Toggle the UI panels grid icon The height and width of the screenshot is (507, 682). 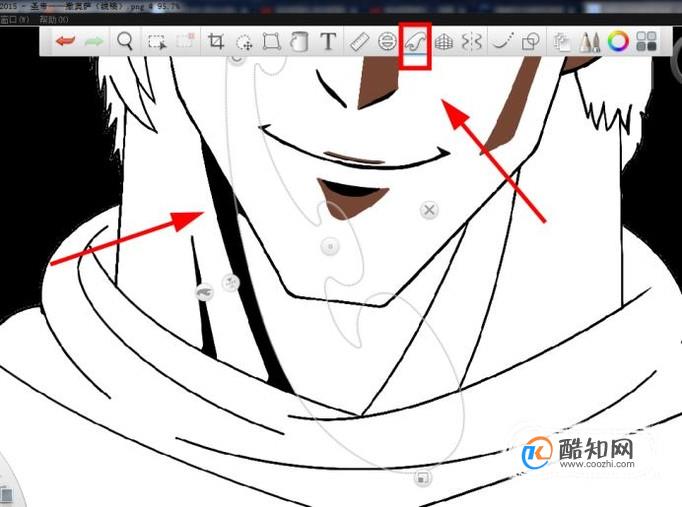(x=646, y=42)
